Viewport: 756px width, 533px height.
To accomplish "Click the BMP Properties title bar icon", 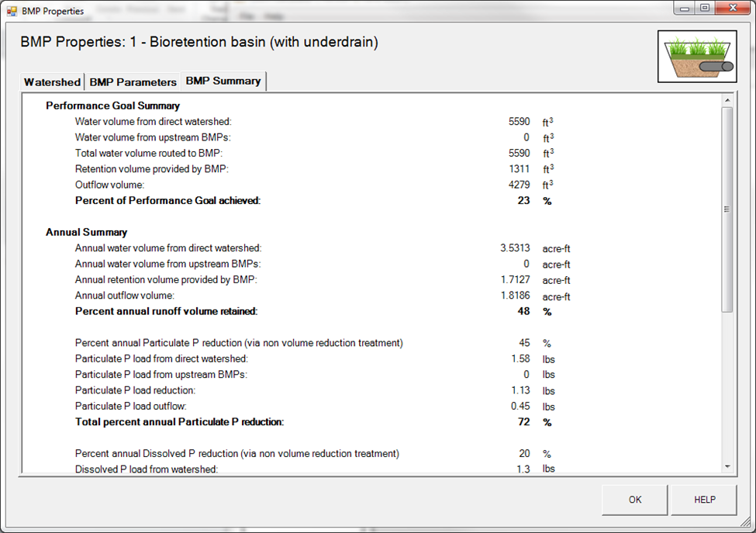I will click(x=12, y=11).
